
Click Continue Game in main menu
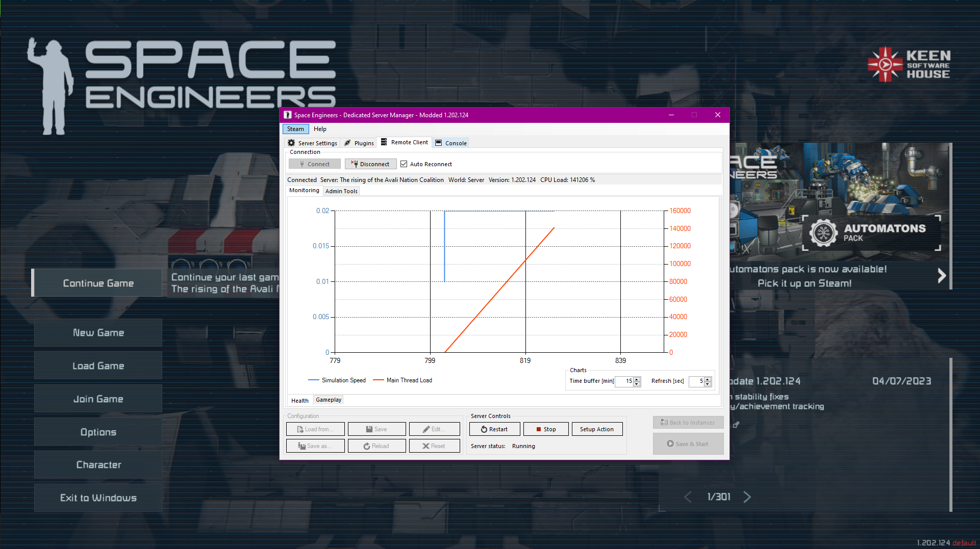(x=98, y=283)
